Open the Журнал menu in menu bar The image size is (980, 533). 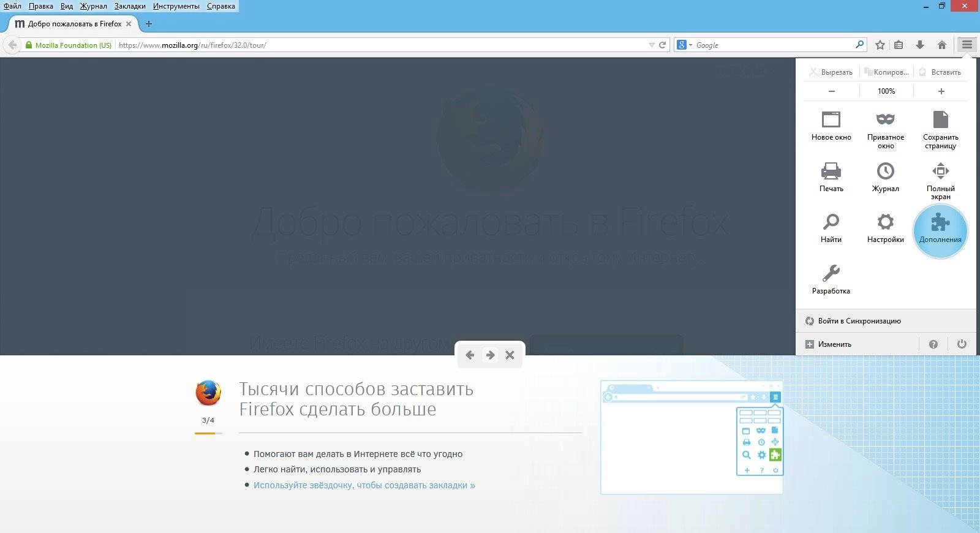(94, 6)
